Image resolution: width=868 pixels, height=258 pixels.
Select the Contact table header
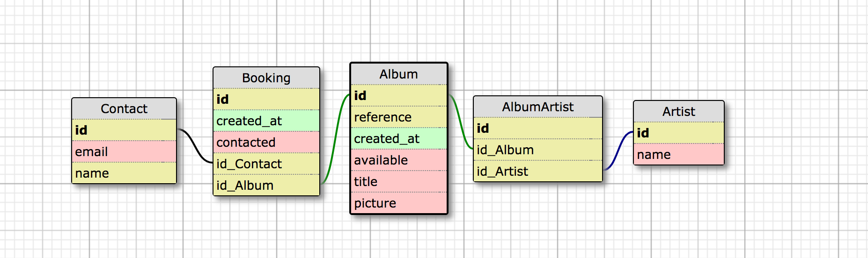click(x=124, y=109)
